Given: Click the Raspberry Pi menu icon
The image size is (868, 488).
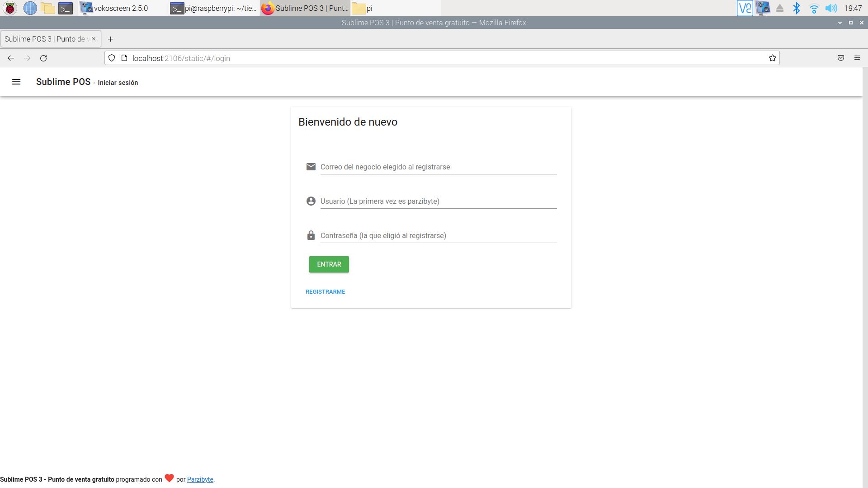Looking at the screenshot, I should [x=10, y=8].
